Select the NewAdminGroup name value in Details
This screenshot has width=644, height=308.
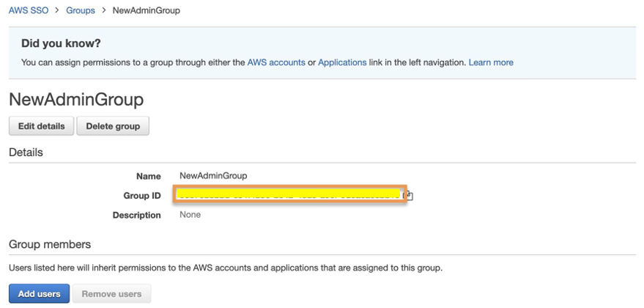pos(214,176)
